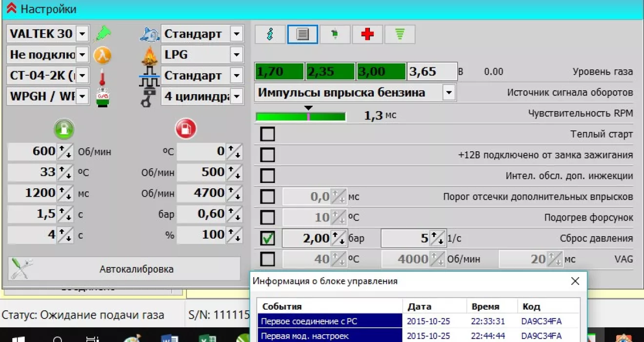This screenshot has width=644, height=342.
Task: Enable the Теплый старт checkbox
Action: [267, 134]
